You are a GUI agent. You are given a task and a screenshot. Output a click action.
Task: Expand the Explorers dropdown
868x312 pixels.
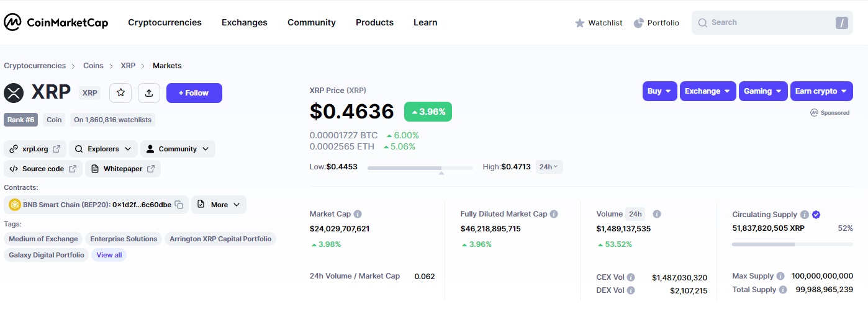click(103, 149)
